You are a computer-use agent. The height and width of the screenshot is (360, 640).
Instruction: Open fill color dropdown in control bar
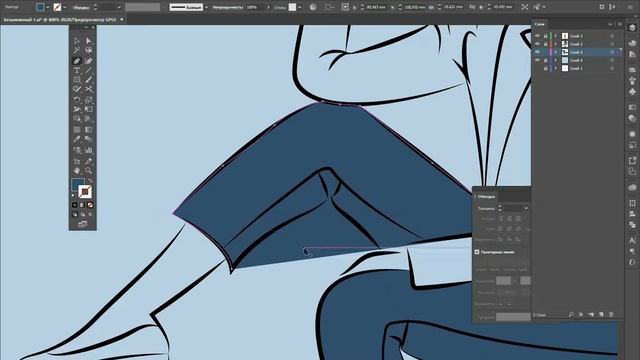pyautogui.click(x=47, y=7)
